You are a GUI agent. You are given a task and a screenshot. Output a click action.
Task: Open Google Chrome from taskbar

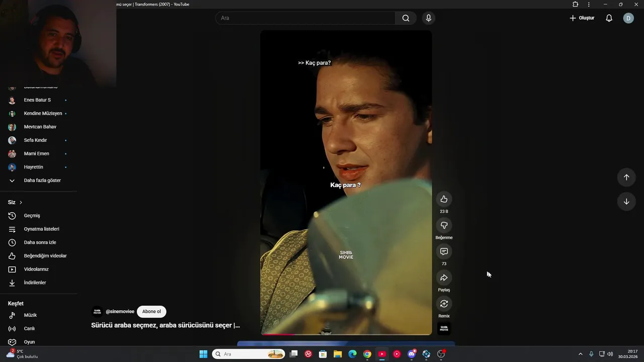click(367, 354)
